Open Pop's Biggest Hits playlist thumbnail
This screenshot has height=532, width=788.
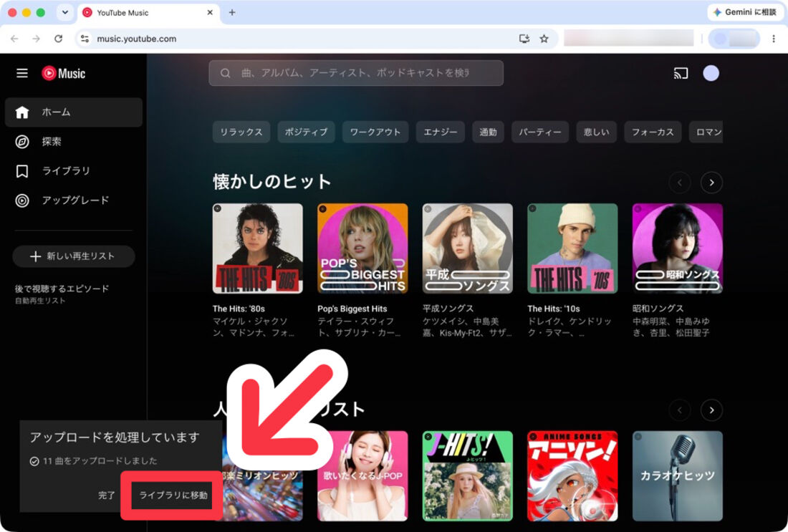363,248
